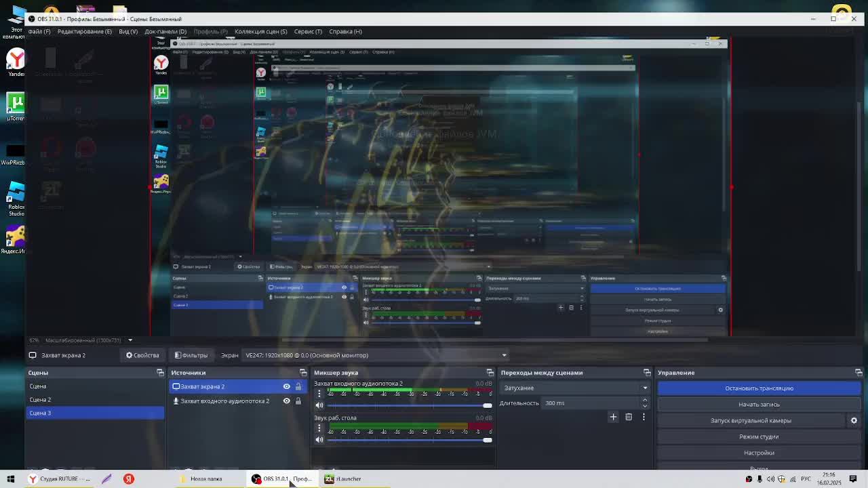Switch to Студия RUTUBE taskbar window
The width and height of the screenshot is (868, 488).
tap(59, 479)
